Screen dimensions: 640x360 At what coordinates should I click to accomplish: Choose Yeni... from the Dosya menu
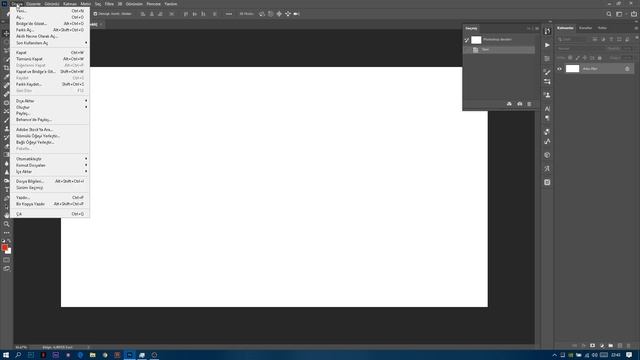(51, 11)
